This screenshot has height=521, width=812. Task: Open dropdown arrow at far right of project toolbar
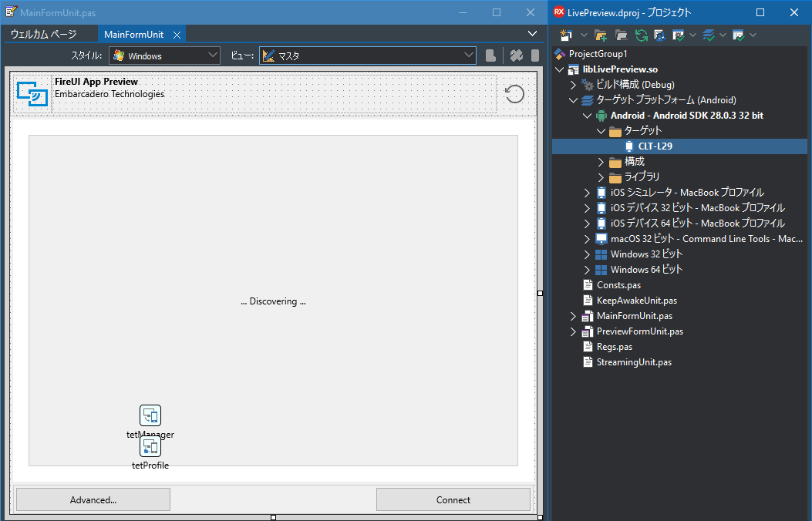(x=753, y=35)
